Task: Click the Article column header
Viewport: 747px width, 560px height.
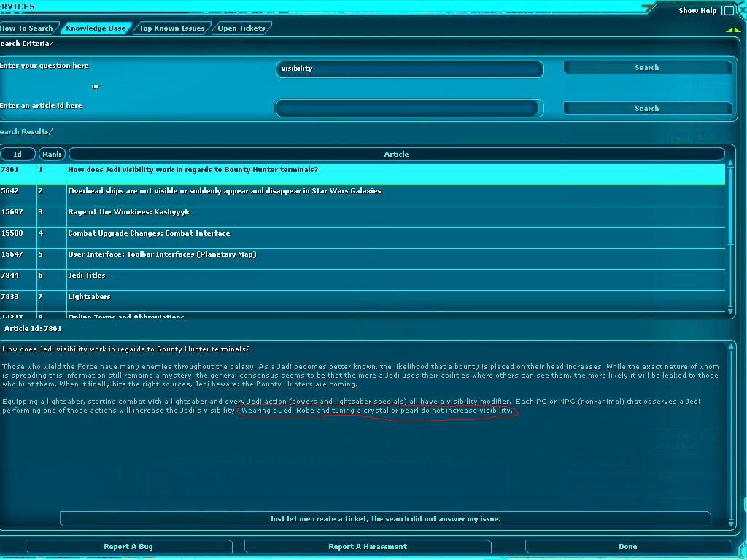Action: tap(396, 155)
